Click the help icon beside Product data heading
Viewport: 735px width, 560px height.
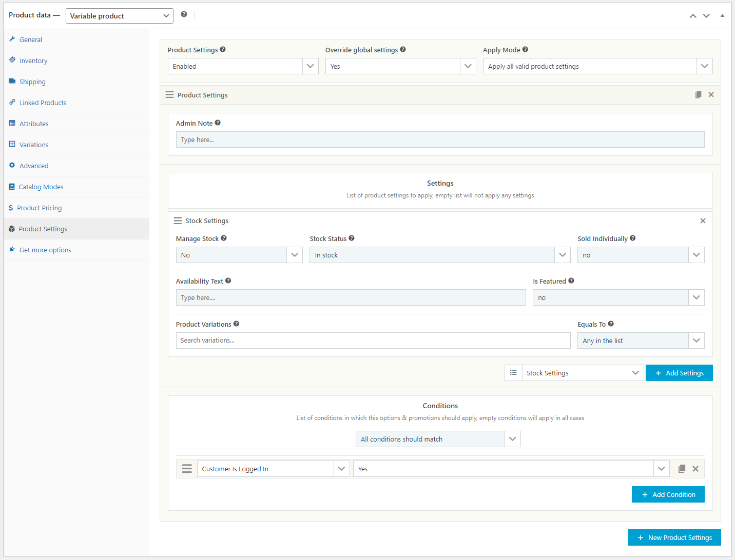tap(184, 14)
